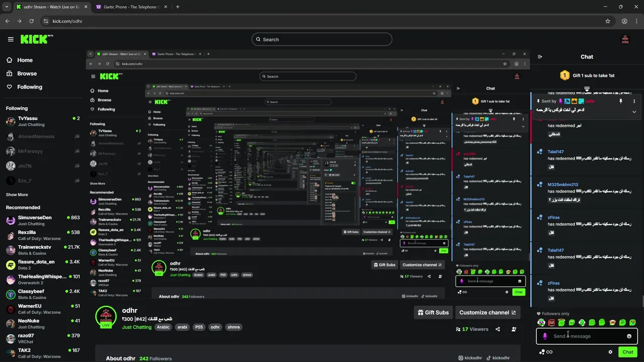
Task: Open M325mkhm213 username in chat
Action: pyautogui.click(x=562, y=185)
